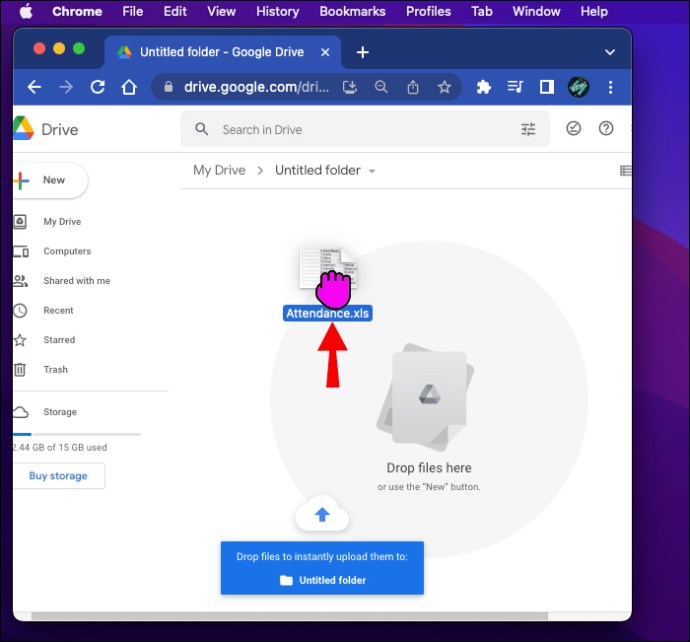Reload the page with refresh icon
This screenshot has height=642, width=690.
(x=97, y=87)
